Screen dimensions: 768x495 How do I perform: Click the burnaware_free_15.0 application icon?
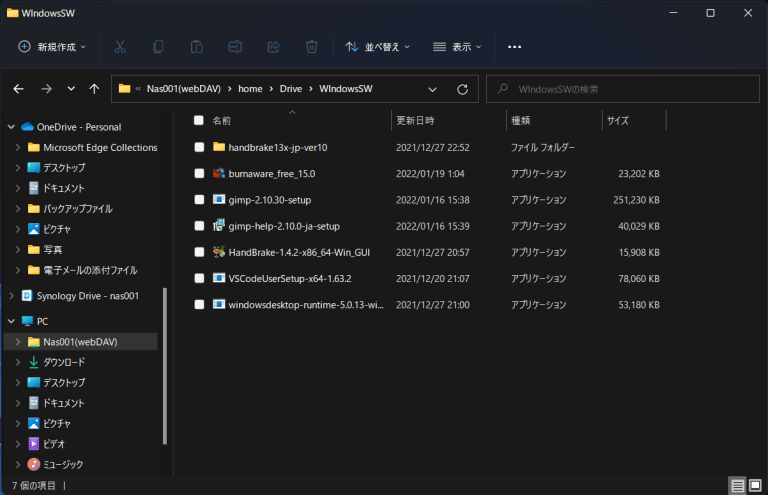click(219, 173)
